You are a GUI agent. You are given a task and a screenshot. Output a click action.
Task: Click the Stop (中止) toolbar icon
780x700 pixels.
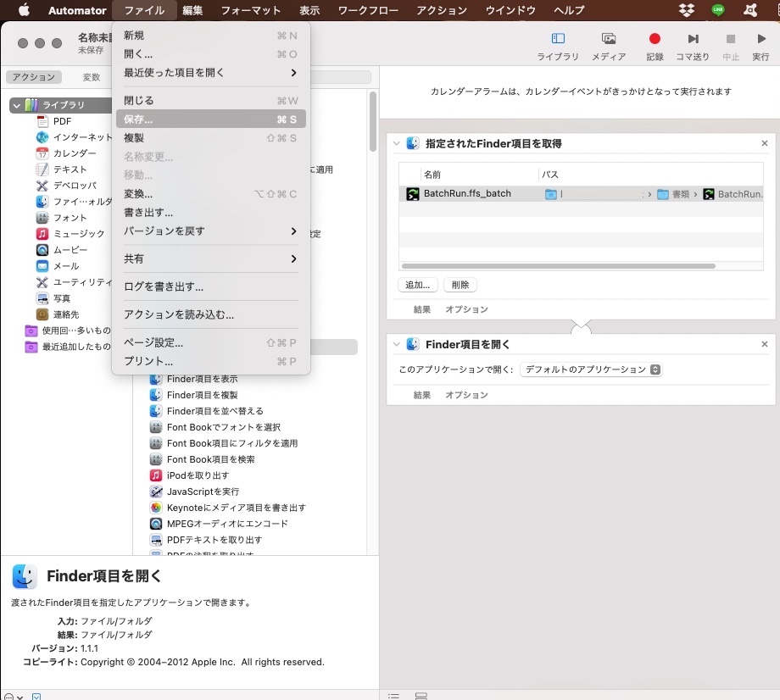(730, 38)
